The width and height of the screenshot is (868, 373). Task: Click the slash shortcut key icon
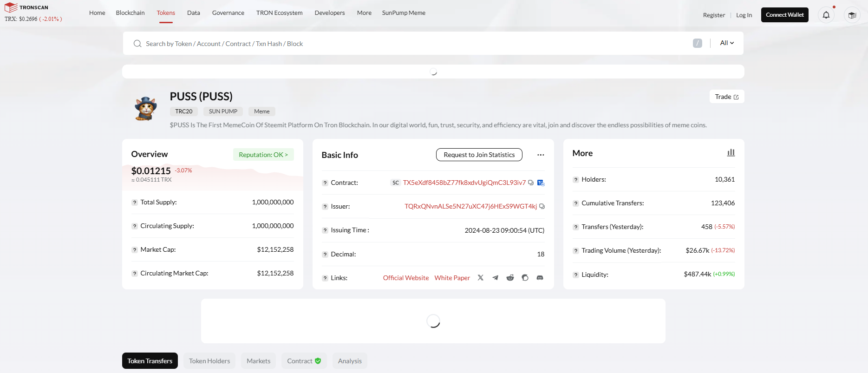(698, 43)
